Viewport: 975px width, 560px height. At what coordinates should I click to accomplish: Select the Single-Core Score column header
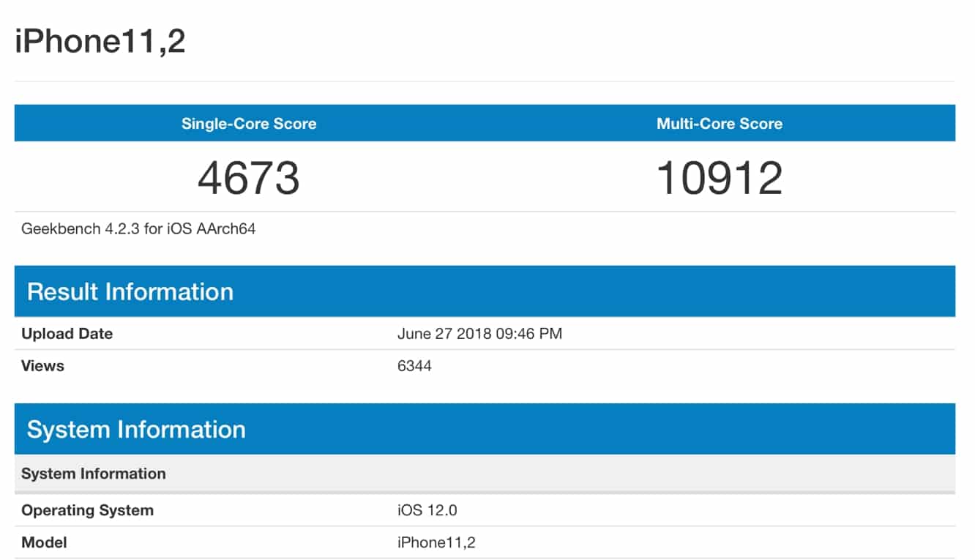click(x=249, y=124)
